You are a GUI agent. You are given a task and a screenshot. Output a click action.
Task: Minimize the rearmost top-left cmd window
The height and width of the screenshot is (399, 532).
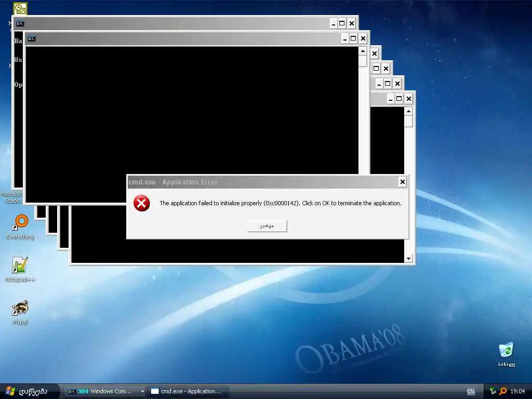pyautogui.click(x=334, y=23)
